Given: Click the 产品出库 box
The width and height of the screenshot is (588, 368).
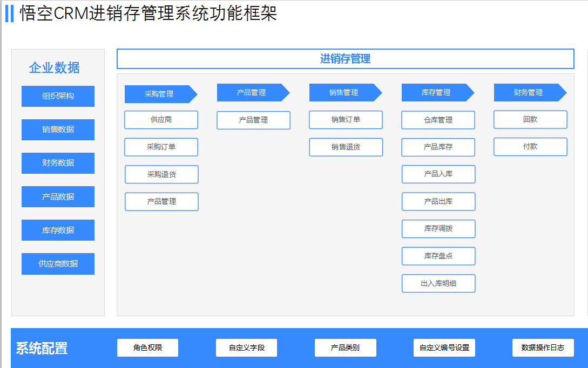Looking at the screenshot, I should [x=438, y=202].
